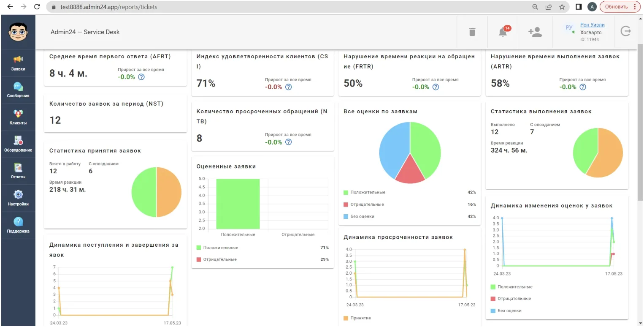Open the Сообщения sidebar icon
The width and height of the screenshot is (644, 327).
tap(18, 90)
